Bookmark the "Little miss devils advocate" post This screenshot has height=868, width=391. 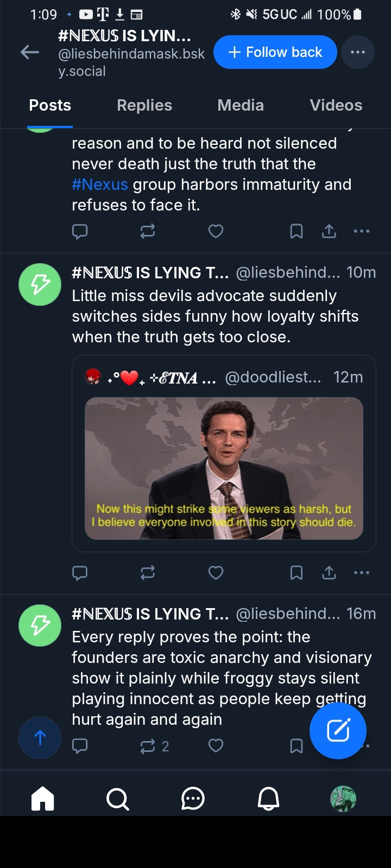(x=296, y=573)
